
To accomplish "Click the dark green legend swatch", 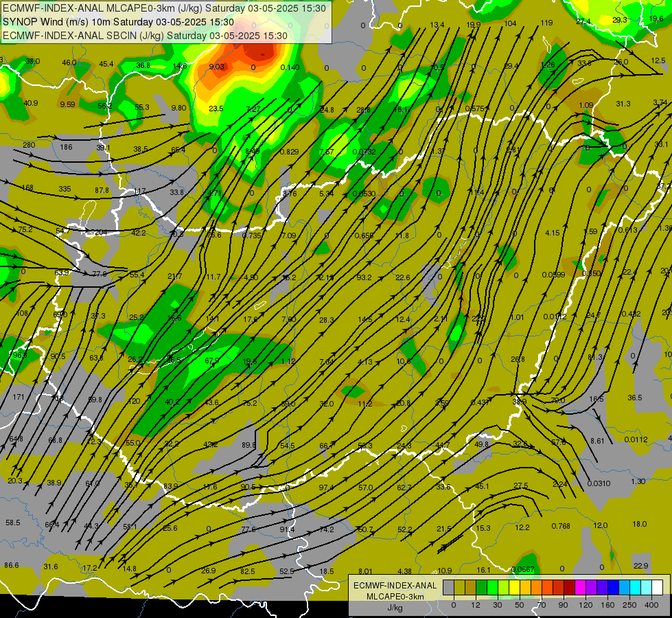I will click(482, 587).
